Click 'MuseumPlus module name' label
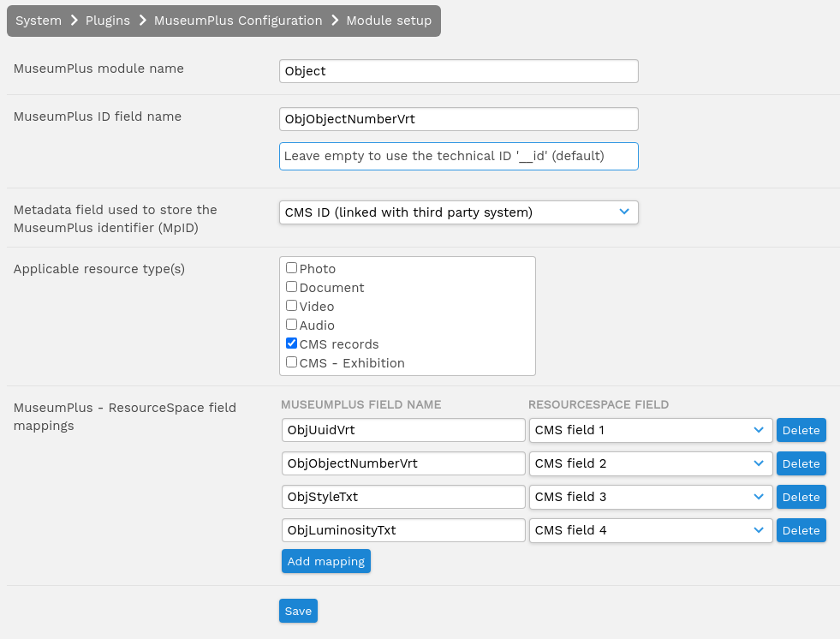The image size is (840, 639). click(98, 69)
